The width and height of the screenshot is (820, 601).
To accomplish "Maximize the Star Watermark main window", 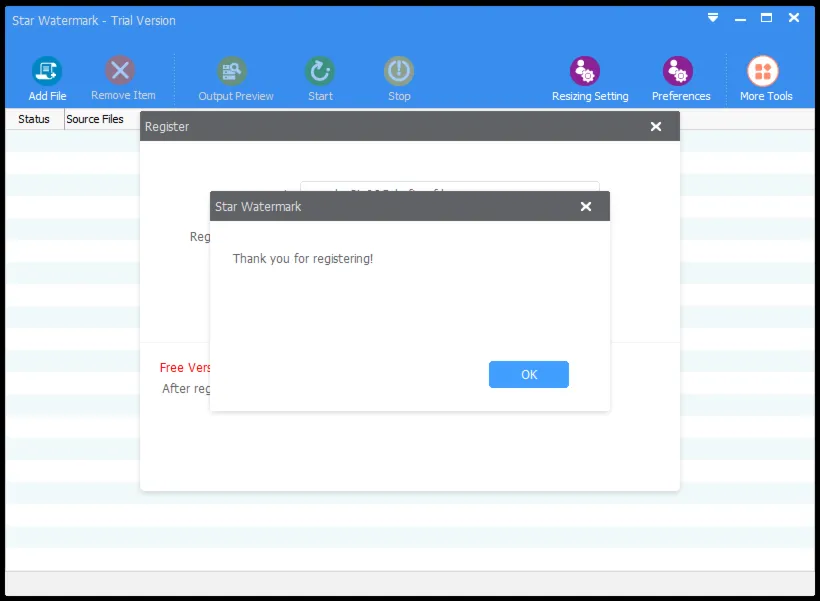I will click(766, 18).
